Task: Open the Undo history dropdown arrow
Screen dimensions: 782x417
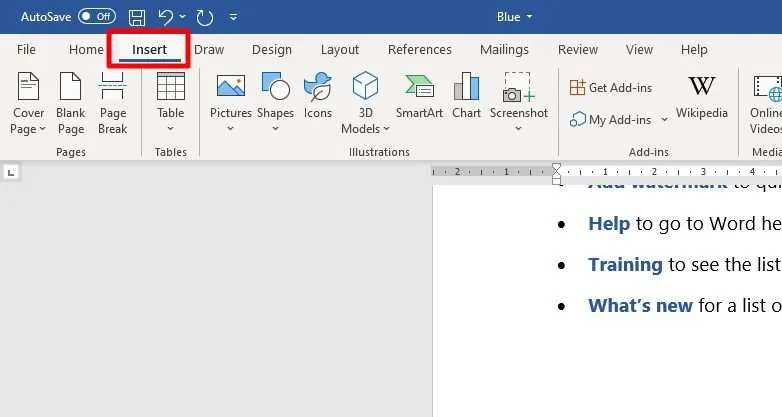Action: [x=183, y=17]
